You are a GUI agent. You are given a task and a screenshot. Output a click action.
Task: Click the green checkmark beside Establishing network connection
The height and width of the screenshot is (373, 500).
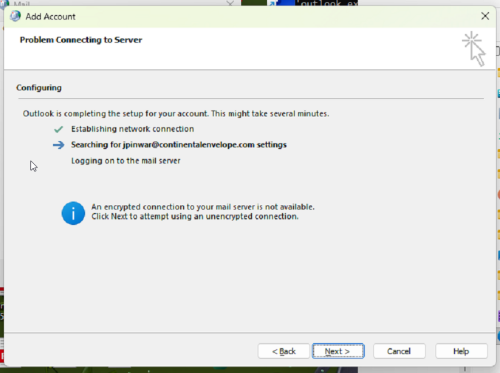(x=58, y=129)
